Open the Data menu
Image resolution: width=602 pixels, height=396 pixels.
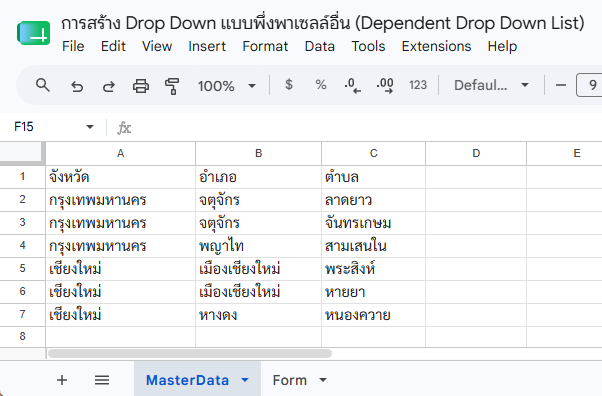(x=320, y=46)
